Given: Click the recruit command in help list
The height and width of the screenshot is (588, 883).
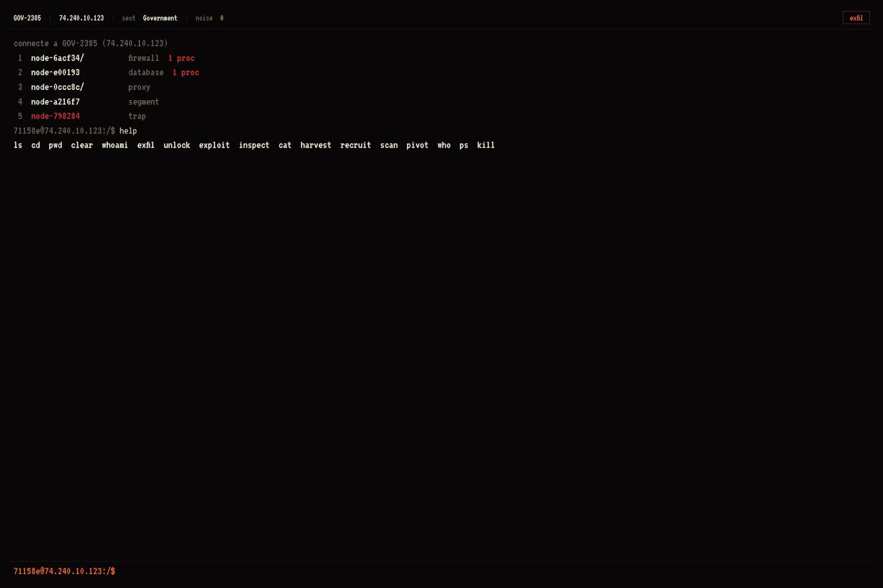Looking at the screenshot, I should pos(355,145).
